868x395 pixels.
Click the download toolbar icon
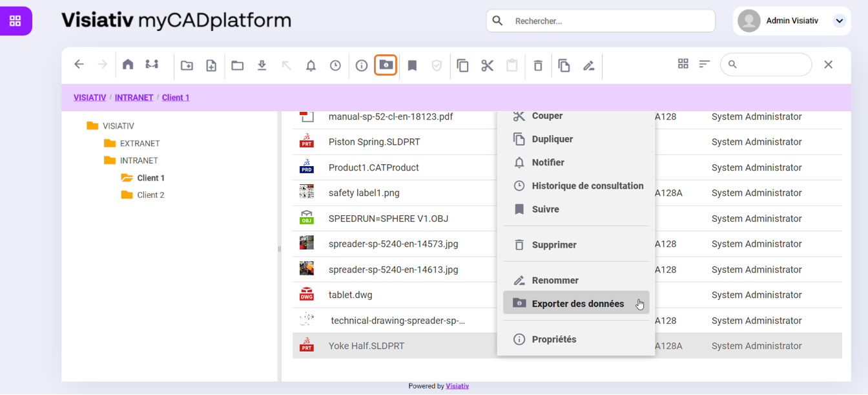pos(262,65)
